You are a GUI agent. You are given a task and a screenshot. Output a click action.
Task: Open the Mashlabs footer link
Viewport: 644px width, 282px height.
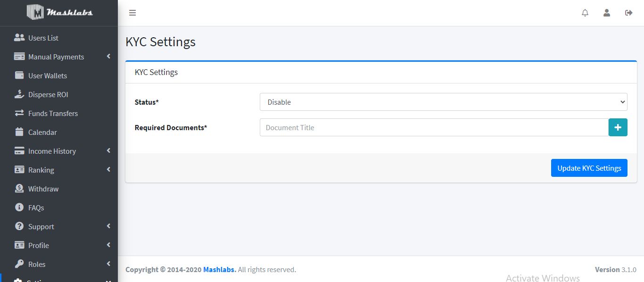(219, 270)
